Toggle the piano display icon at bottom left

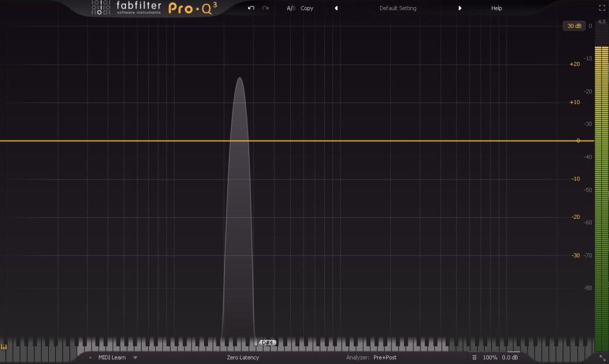(x=4, y=347)
